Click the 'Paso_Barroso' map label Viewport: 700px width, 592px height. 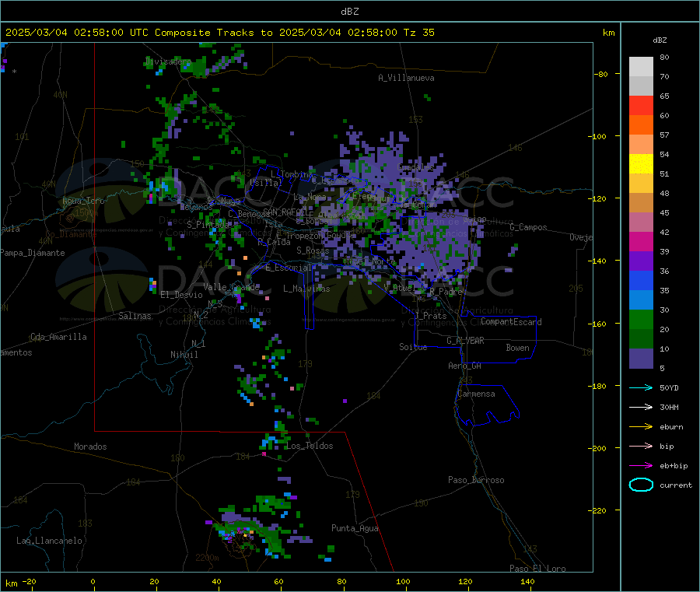click(476, 480)
